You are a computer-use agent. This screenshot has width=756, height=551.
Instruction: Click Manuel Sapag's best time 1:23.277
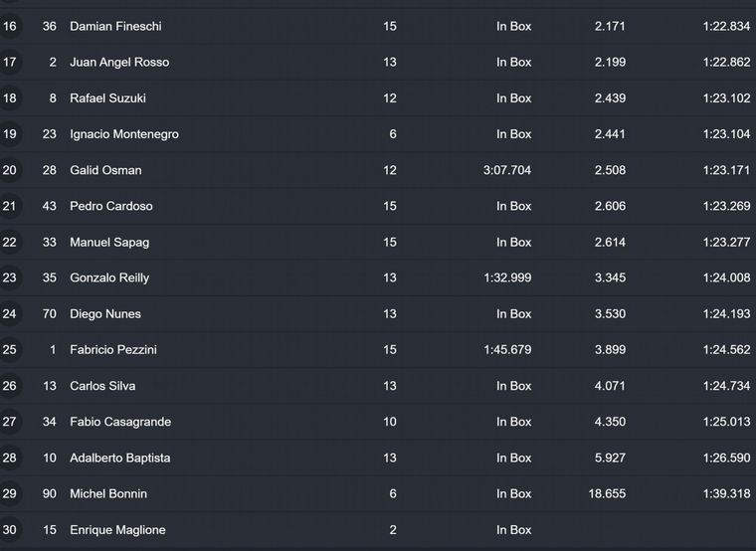click(725, 242)
